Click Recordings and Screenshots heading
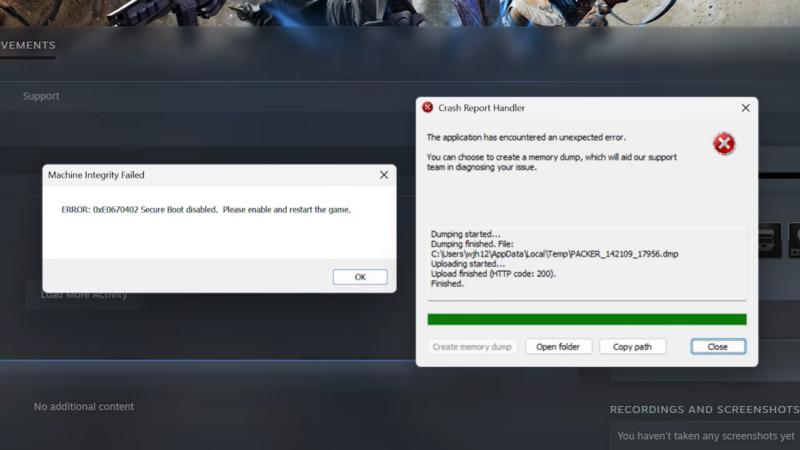Image resolution: width=800 pixels, height=450 pixels. 705,409
